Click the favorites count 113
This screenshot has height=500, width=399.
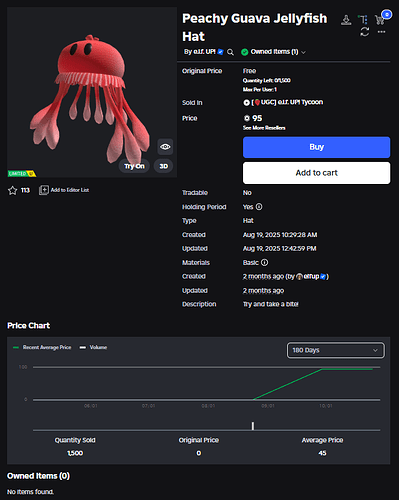25,190
